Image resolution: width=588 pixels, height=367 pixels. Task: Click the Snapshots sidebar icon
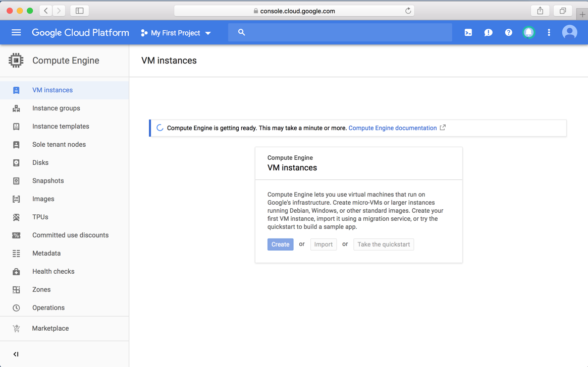[x=16, y=181]
